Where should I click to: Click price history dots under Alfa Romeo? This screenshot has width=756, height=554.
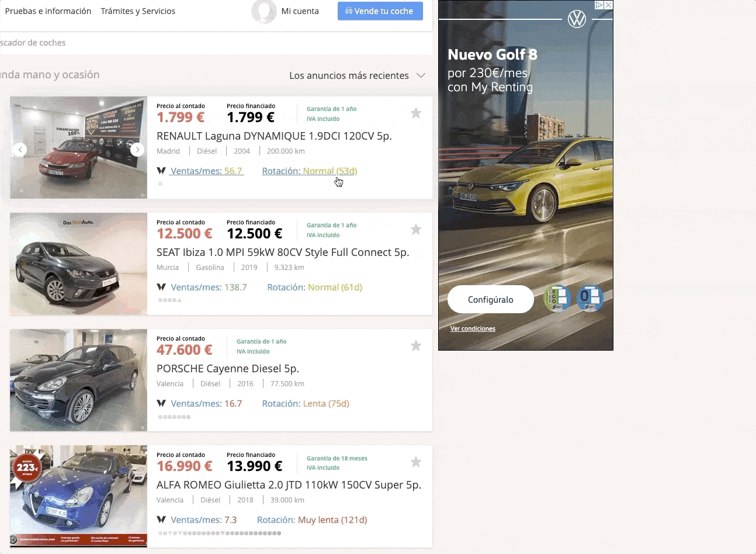click(x=220, y=533)
